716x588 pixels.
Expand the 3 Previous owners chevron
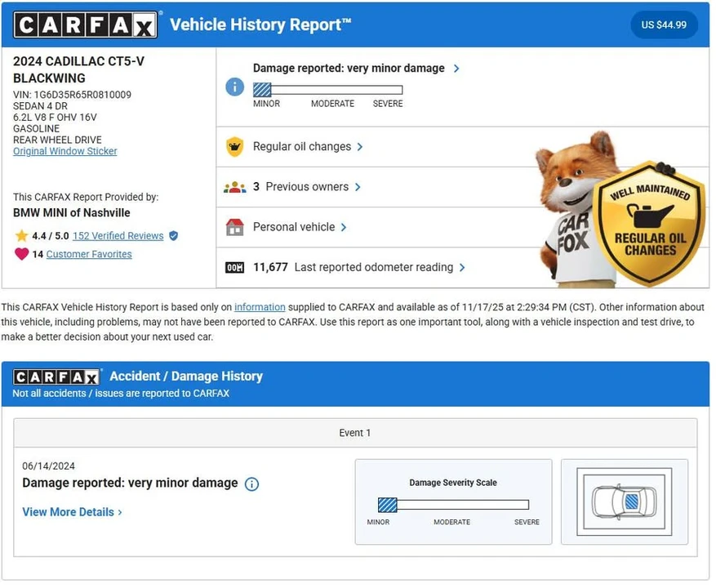click(359, 188)
